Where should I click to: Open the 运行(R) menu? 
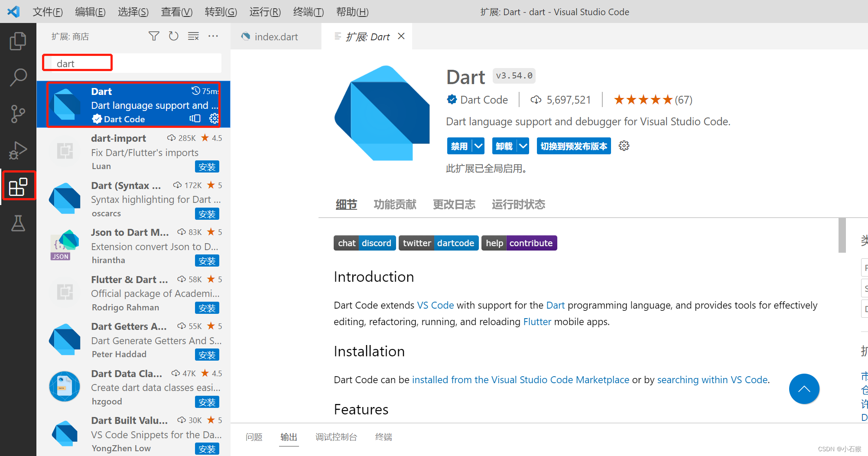tap(265, 12)
